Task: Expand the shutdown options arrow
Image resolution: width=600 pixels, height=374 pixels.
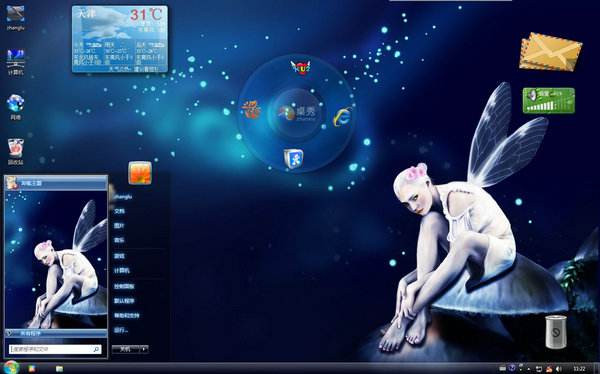Action: coord(144,349)
